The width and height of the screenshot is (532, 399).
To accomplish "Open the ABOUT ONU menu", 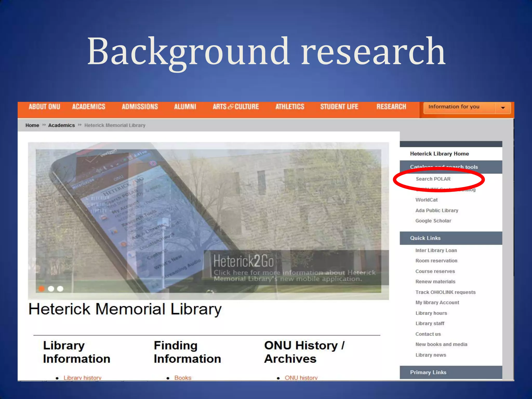I will pos(44,107).
